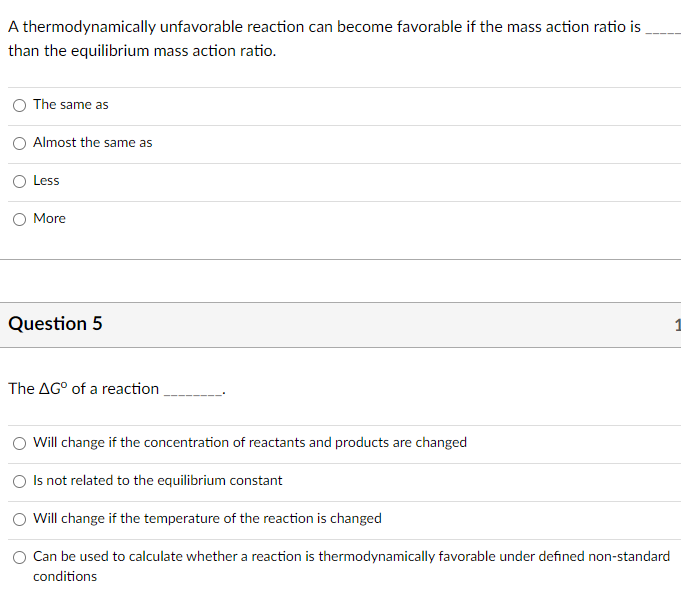This screenshot has width=681, height=593.
Task: Click the text 'concentration of reactants and products are changed'
Action: point(305,442)
